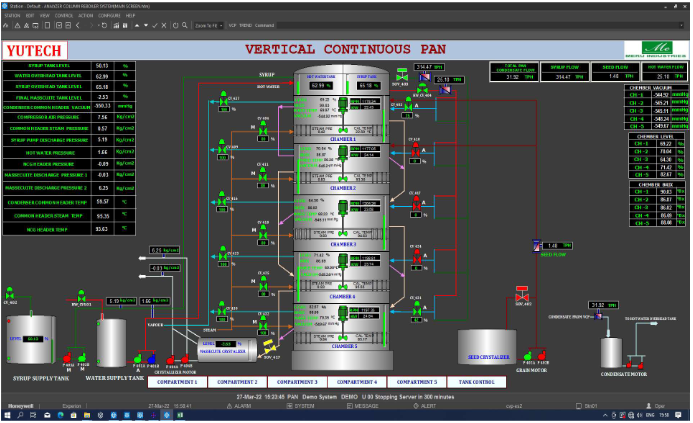Toggle the green valve above syrup supply tank

[10, 293]
